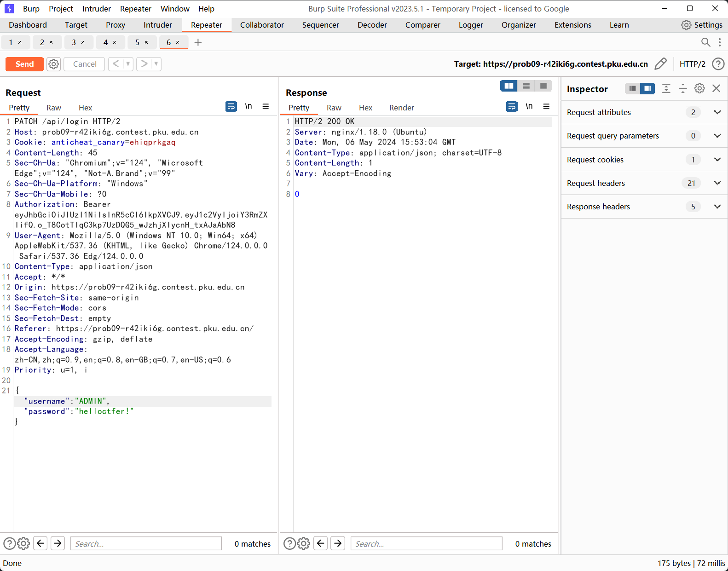Open Settings in top bar
The image size is (728, 571).
click(702, 25)
